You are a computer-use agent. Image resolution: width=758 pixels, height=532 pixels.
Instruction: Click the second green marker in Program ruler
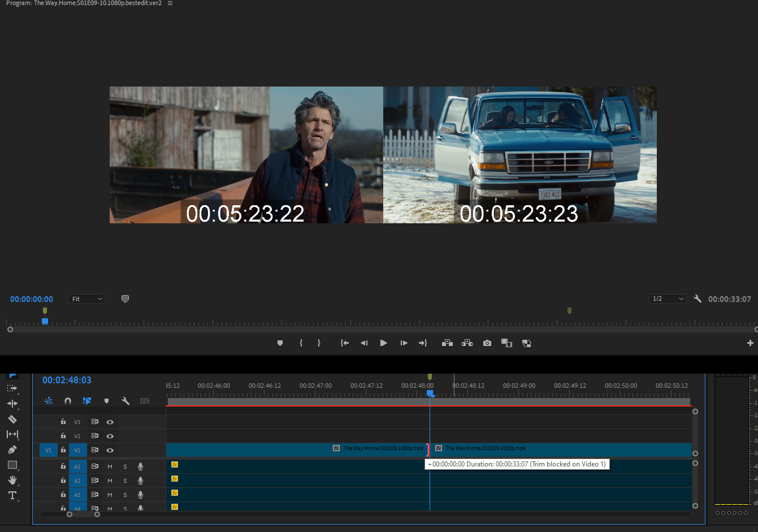(x=569, y=310)
